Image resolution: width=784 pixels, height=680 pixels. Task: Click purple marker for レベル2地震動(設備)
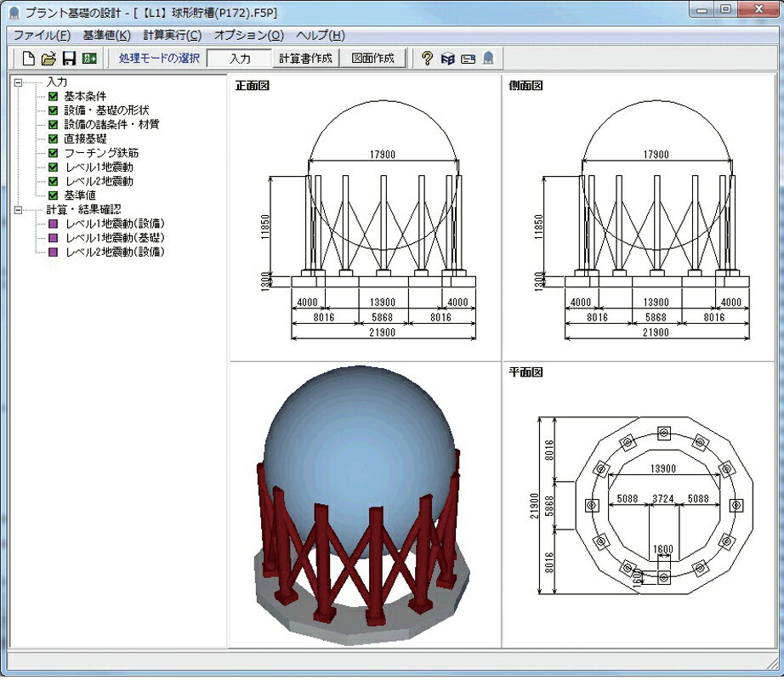(x=53, y=252)
